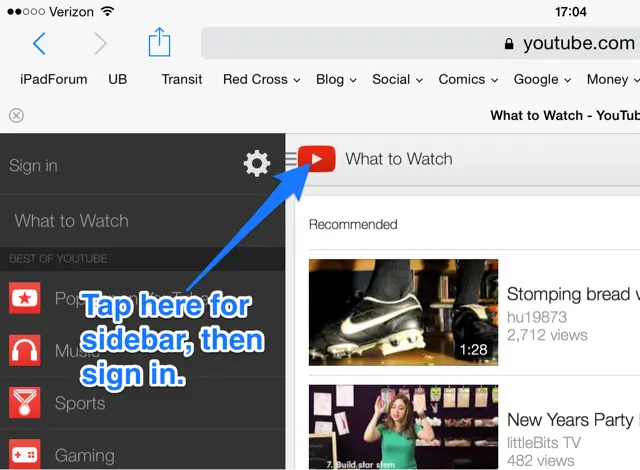Viewport: 640px width, 470px height.
Task: Tap the Safari forward arrow
Action: pyautogui.click(x=100, y=43)
